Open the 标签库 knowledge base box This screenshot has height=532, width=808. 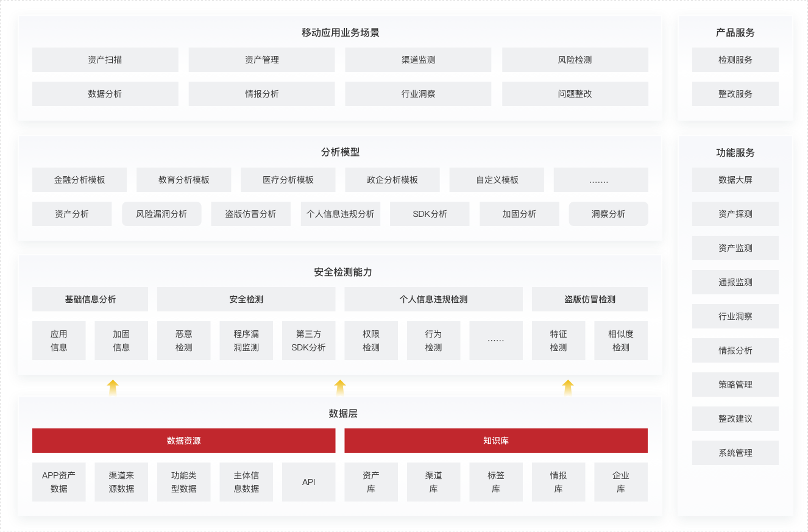click(x=495, y=482)
